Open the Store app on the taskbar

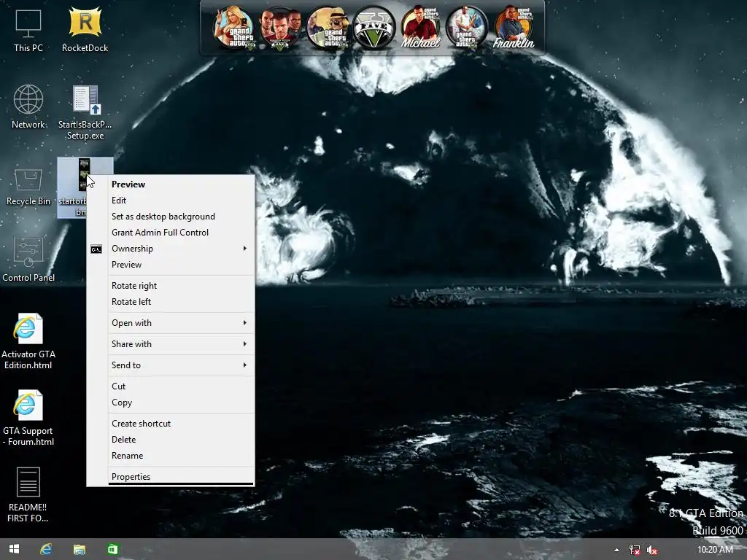pyautogui.click(x=112, y=549)
